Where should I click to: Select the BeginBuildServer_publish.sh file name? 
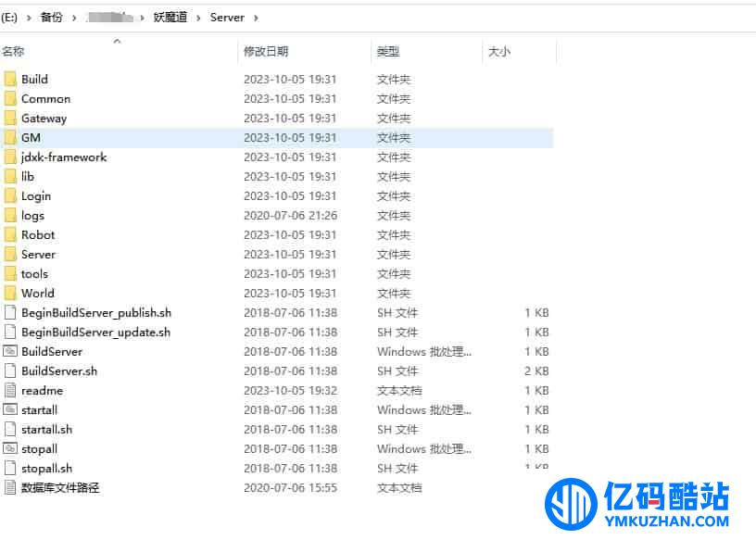(x=96, y=313)
